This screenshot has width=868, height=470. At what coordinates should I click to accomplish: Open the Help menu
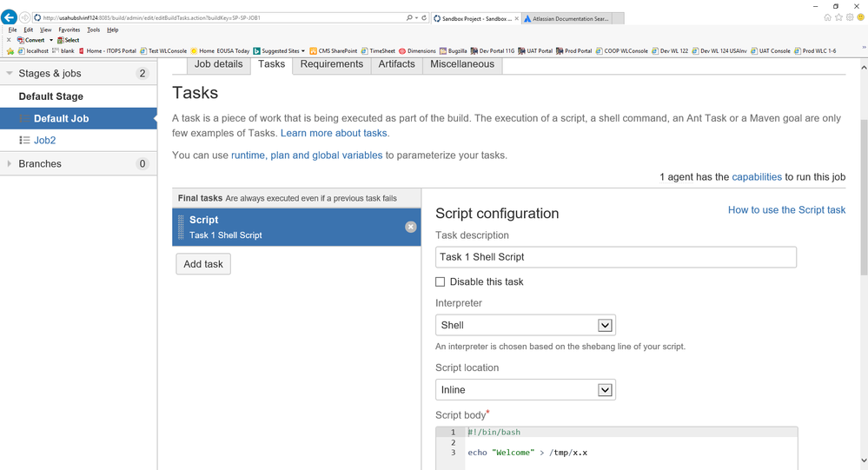click(x=112, y=30)
